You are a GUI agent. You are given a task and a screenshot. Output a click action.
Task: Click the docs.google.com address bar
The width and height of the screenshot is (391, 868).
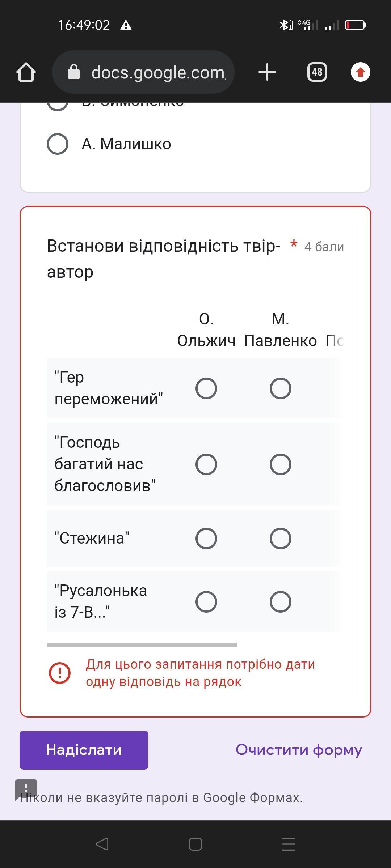click(x=158, y=72)
